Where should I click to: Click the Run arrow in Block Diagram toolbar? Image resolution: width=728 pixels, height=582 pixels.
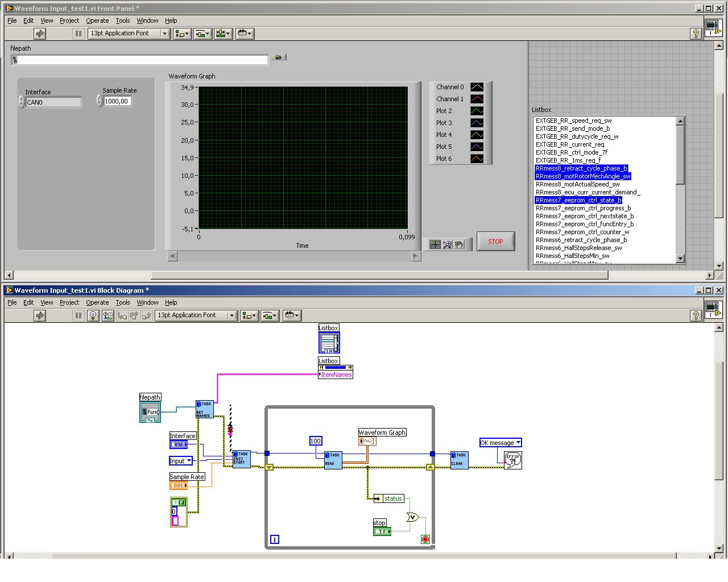tap(40, 315)
